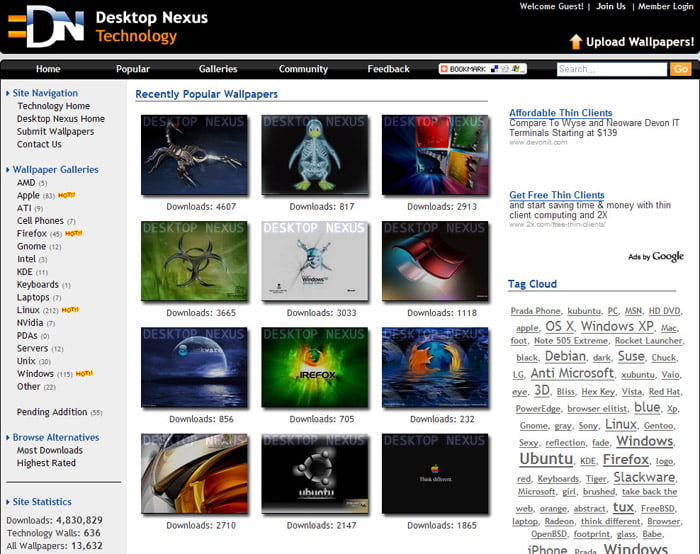Open the orange abstract swirl wallpaper
This screenshot has height=554, width=700.
(194, 473)
